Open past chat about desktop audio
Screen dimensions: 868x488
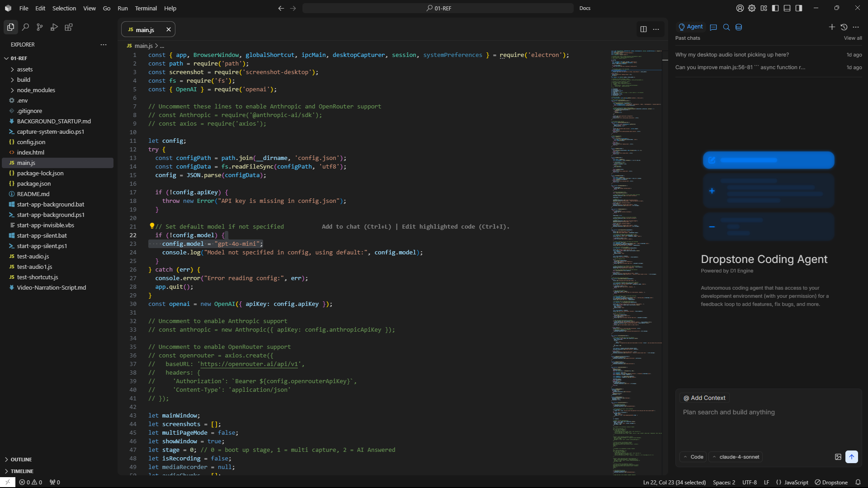click(769, 55)
